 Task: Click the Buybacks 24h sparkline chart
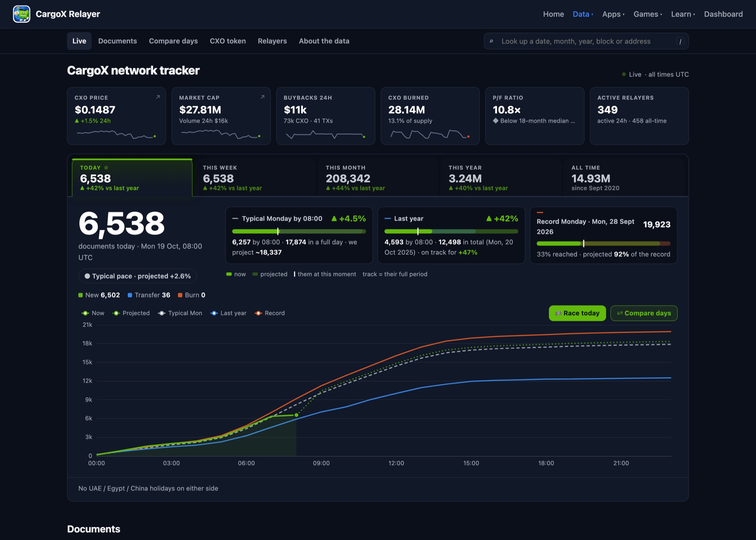(x=325, y=134)
